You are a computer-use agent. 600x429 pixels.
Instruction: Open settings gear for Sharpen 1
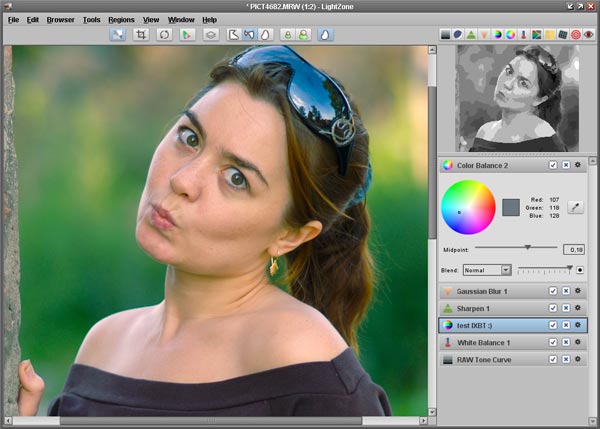tap(578, 308)
